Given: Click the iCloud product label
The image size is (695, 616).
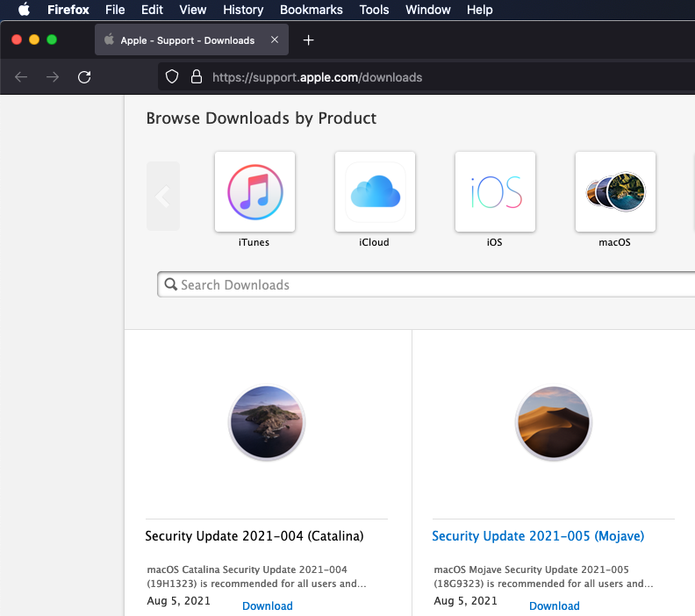Looking at the screenshot, I should click(x=374, y=242).
